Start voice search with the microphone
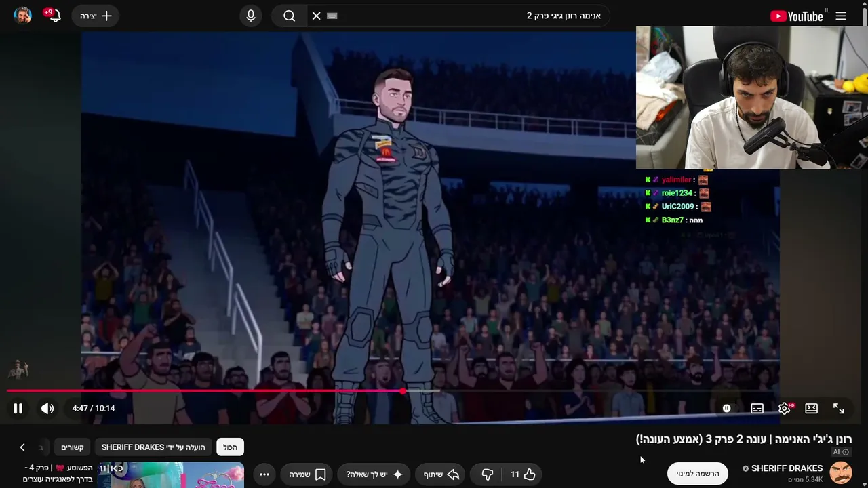 point(251,16)
